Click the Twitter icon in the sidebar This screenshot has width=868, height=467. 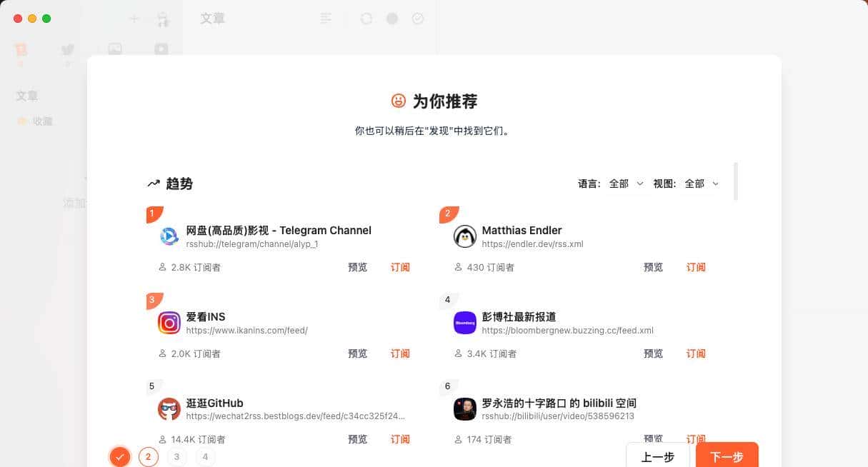point(67,49)
